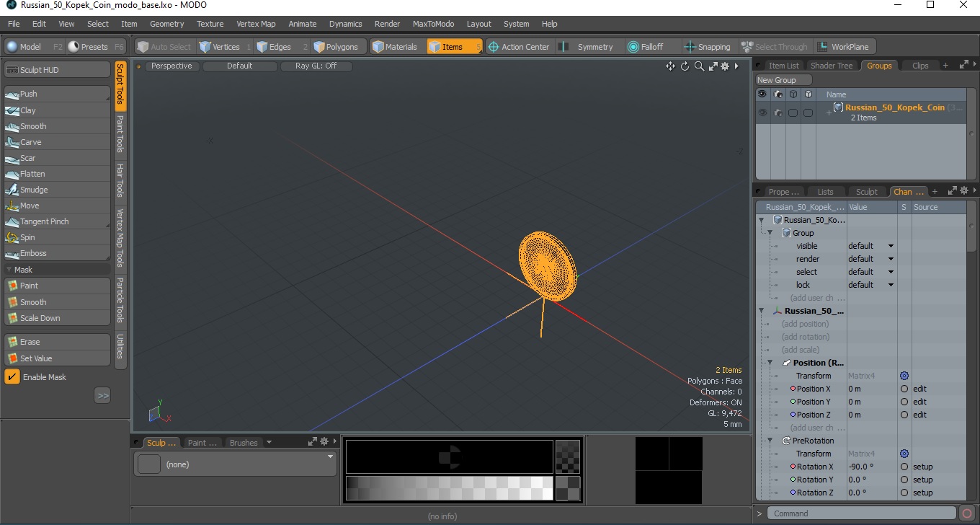The width and height of the screenshot is (980, 525).
Task: Select the Flatten sculpt tool
Action: tap(57, 174)
